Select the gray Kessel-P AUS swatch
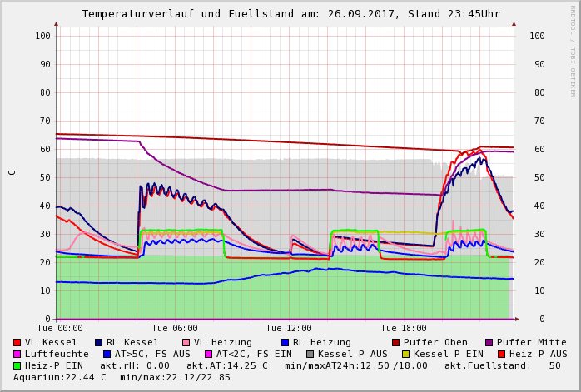Image resolution: width=581 pixels, height=392 pixels. coord(308,354)
